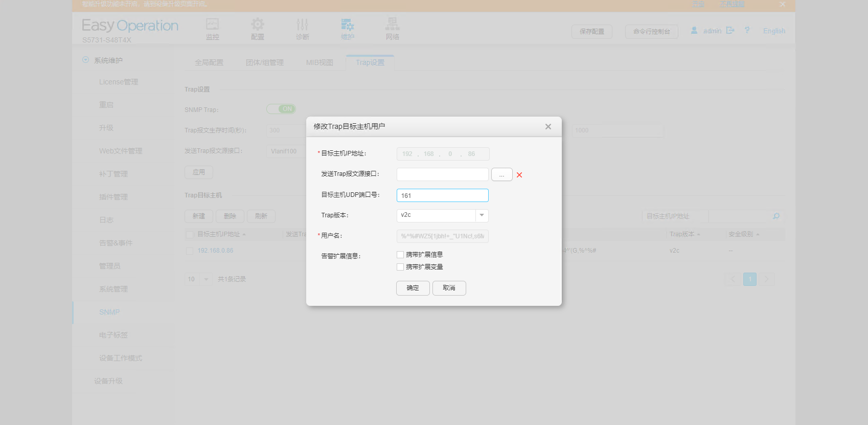Image resolution: width=868 pixels, height=425 pixels.
Task: Open 告警&事件 in sidebar
Action: 116,243
